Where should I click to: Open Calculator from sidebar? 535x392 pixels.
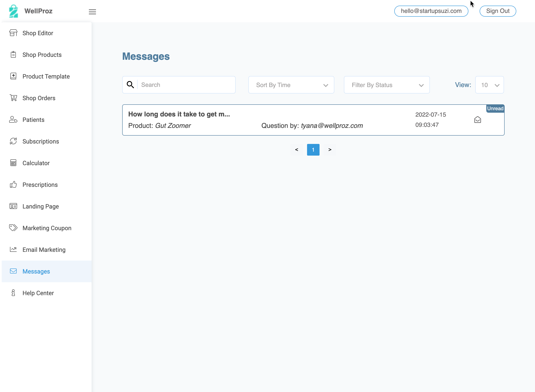[x=46, y=163]
